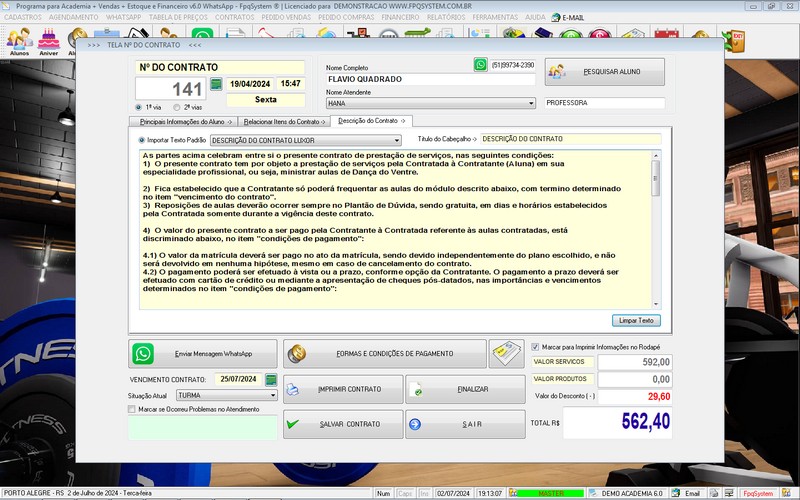Click SALVAR CONTRATO button

343,424
